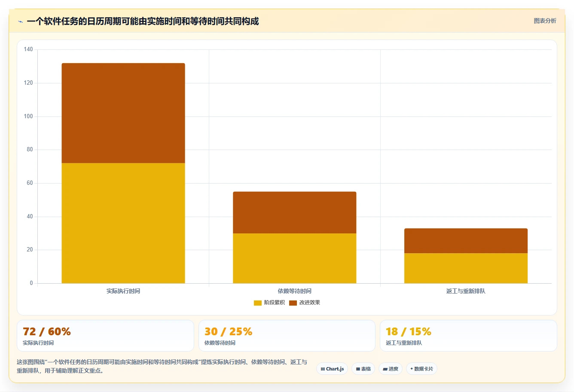574x392 pixels.
Task: Click the chart title starting with 一个软件任务
Action: (143, 21)
